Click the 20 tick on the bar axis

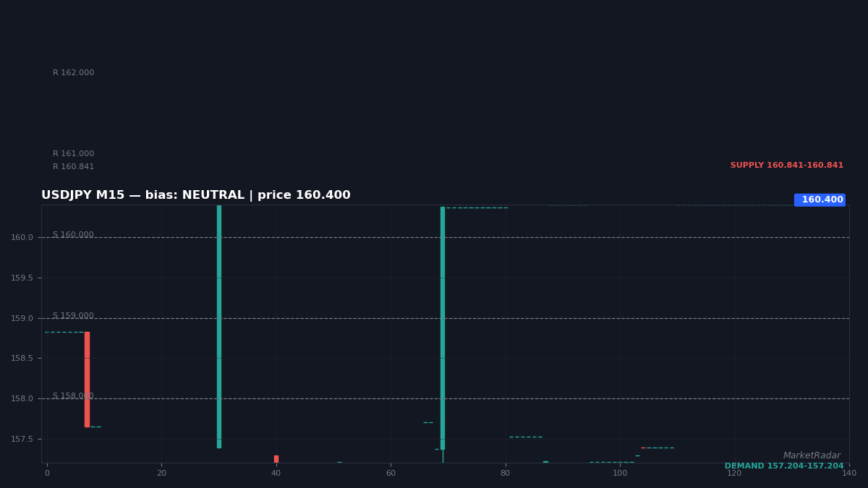pos(161,474)
